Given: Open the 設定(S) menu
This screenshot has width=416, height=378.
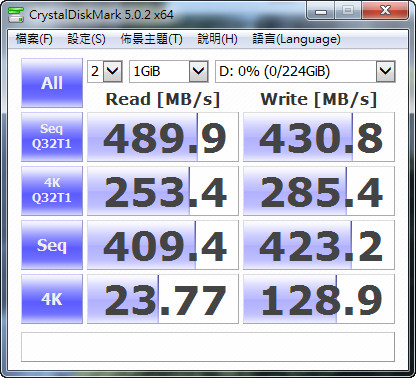Looking at the screenshot, I should pyautogui.click(x=86, y=39).
